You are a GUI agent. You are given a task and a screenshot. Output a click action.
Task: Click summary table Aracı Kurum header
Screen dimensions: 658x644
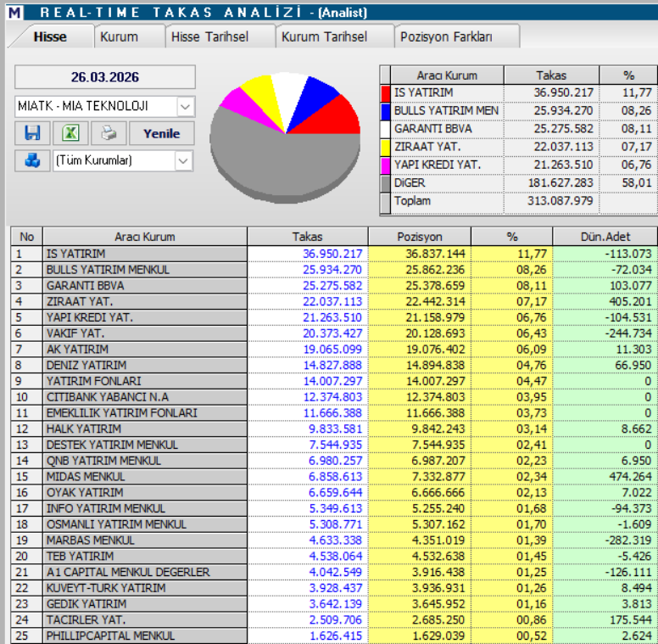pyautogui.click(x=447, y=76)
